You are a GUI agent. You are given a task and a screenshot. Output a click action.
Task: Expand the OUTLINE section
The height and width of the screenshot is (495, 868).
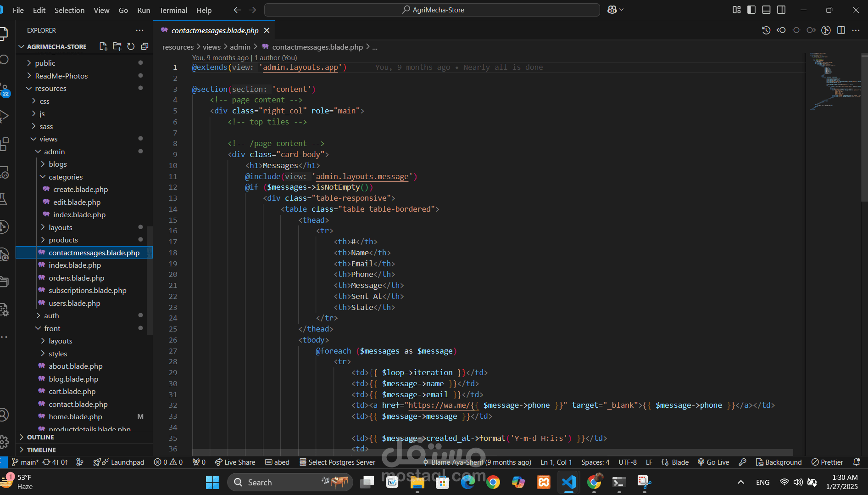(x=40, y=437)
